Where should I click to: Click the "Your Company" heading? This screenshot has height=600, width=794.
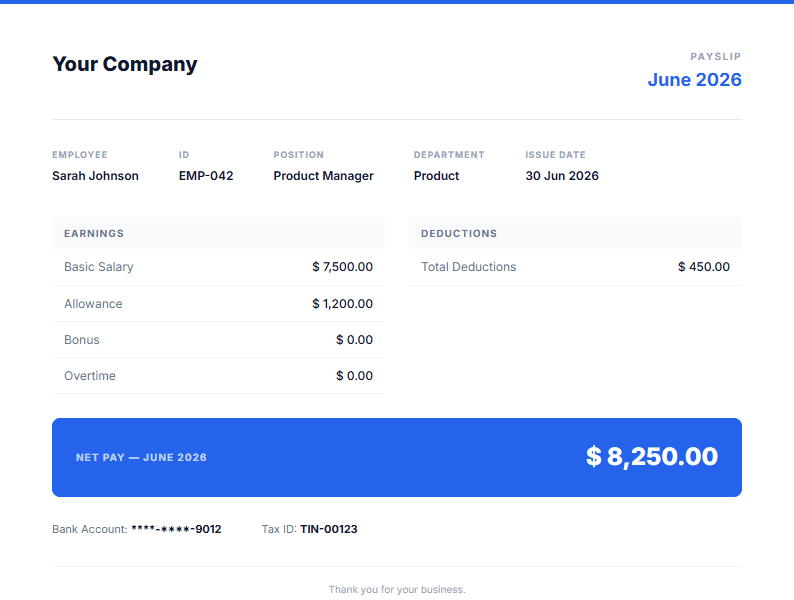point(125,64)
